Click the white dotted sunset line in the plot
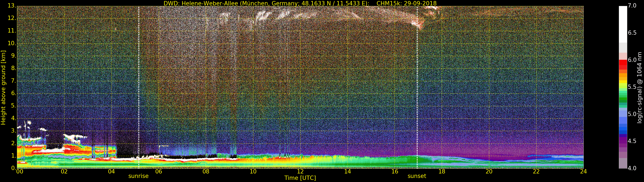The image size is (644, 182). (417, 87)
